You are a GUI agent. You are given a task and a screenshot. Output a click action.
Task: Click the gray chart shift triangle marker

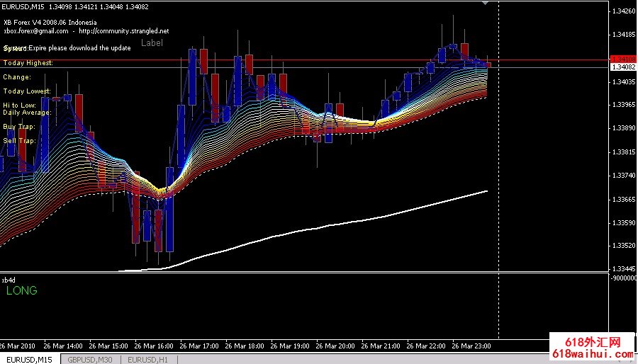[485, 4]
